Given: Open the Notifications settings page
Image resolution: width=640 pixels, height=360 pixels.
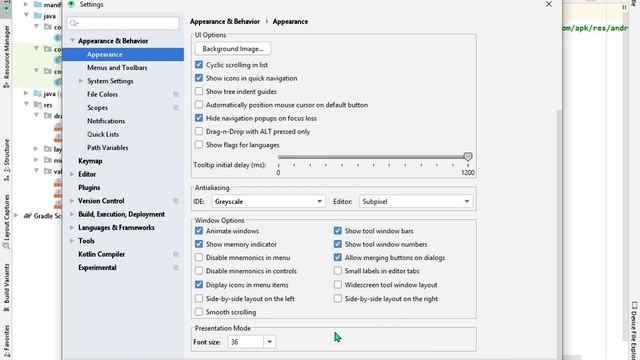Looking at the screenshot, I should coord(106,121).
